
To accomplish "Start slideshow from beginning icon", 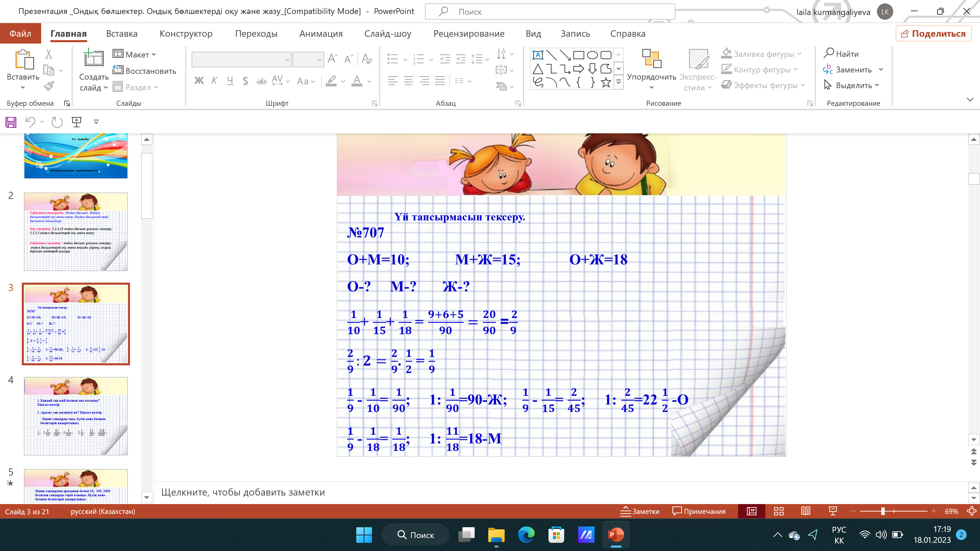I will pos(77,122).
